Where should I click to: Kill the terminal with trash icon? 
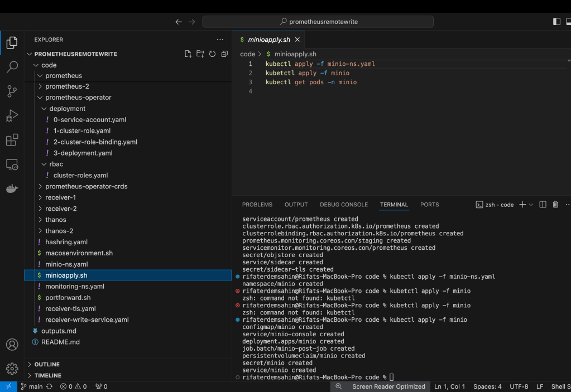pyautogui.click(x=555, y=205)
